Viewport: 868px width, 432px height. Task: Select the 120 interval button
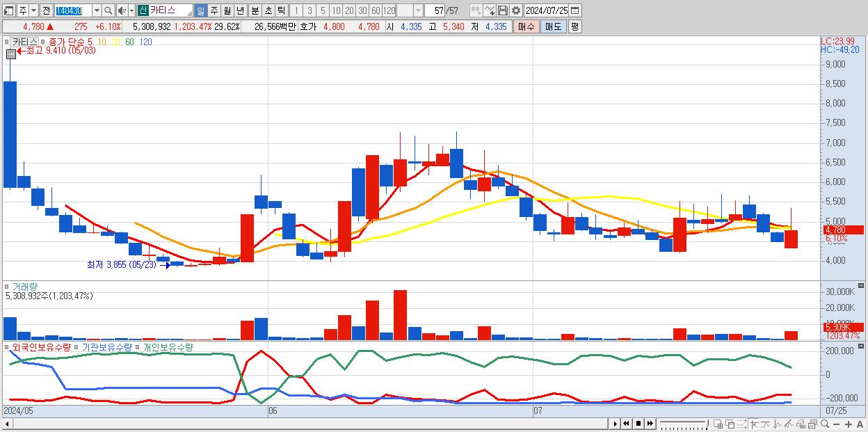(x=389, y=10)
